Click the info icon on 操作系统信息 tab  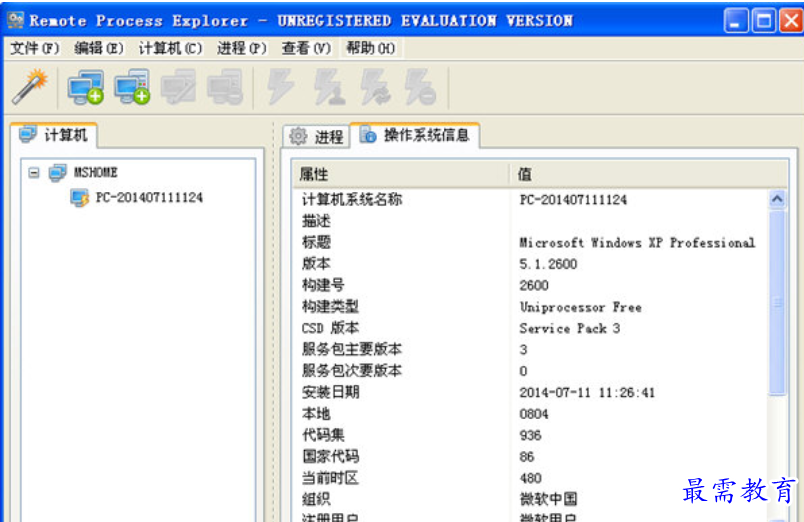[x=368, y=135]
